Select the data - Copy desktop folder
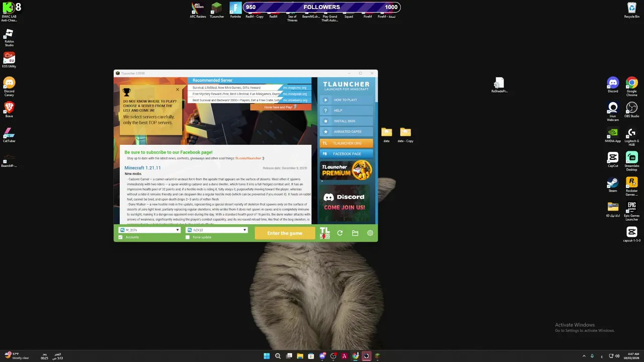The image size is (644, 362). click(x=406, y=135)
